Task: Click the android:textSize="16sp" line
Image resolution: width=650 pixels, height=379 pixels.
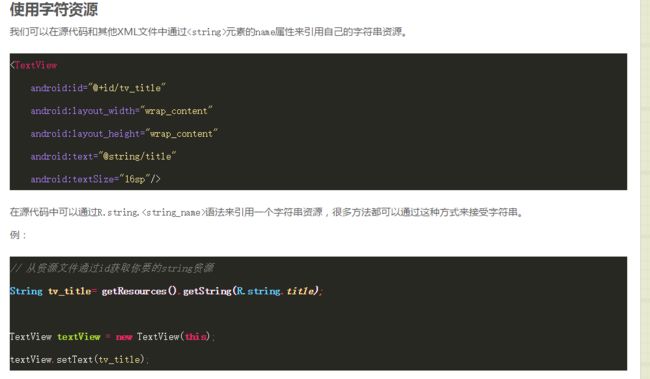Action: pos(95,179)
